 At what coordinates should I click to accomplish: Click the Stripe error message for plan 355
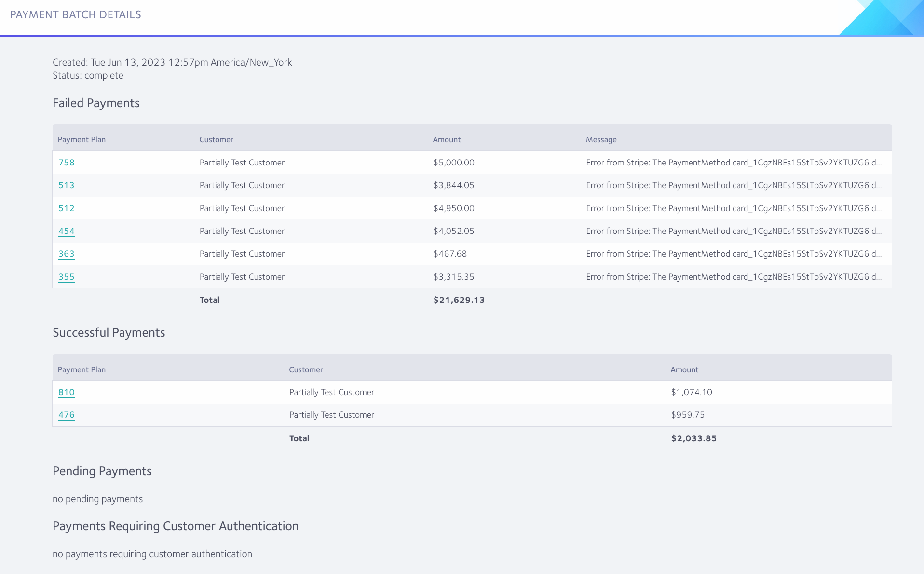click(x=734, y=277)
